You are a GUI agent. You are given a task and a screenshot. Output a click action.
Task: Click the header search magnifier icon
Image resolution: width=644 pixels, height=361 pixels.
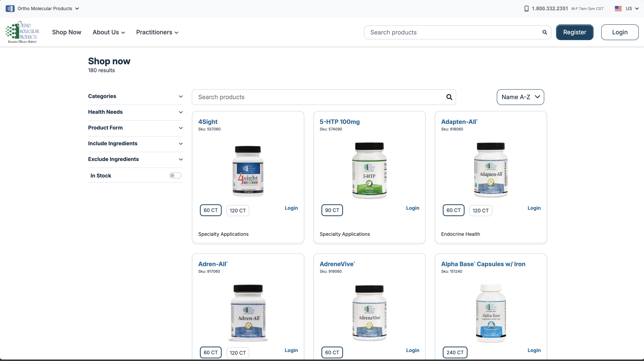(x=544, y=32)
